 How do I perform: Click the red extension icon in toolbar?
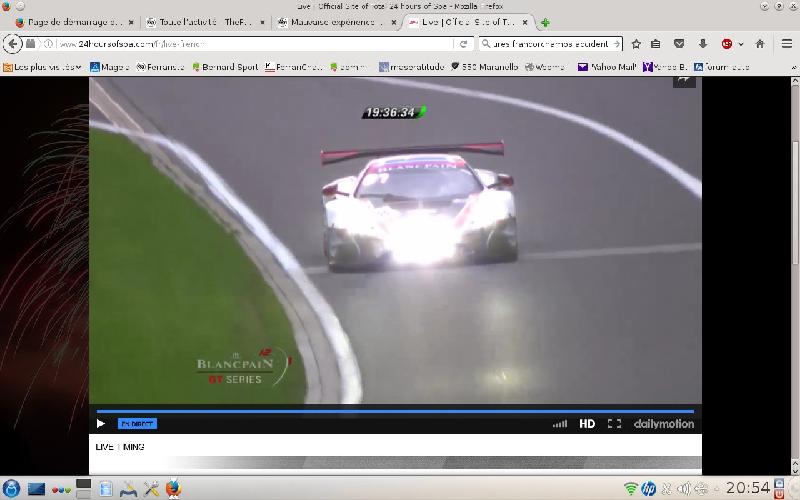pyautogui.click(x=727, y=44)
